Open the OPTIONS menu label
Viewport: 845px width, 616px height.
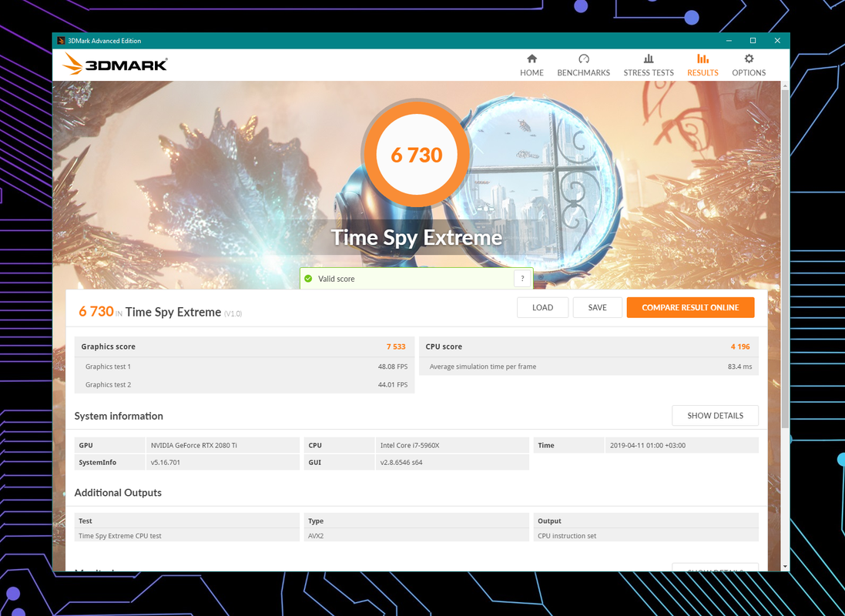[749, 72]
